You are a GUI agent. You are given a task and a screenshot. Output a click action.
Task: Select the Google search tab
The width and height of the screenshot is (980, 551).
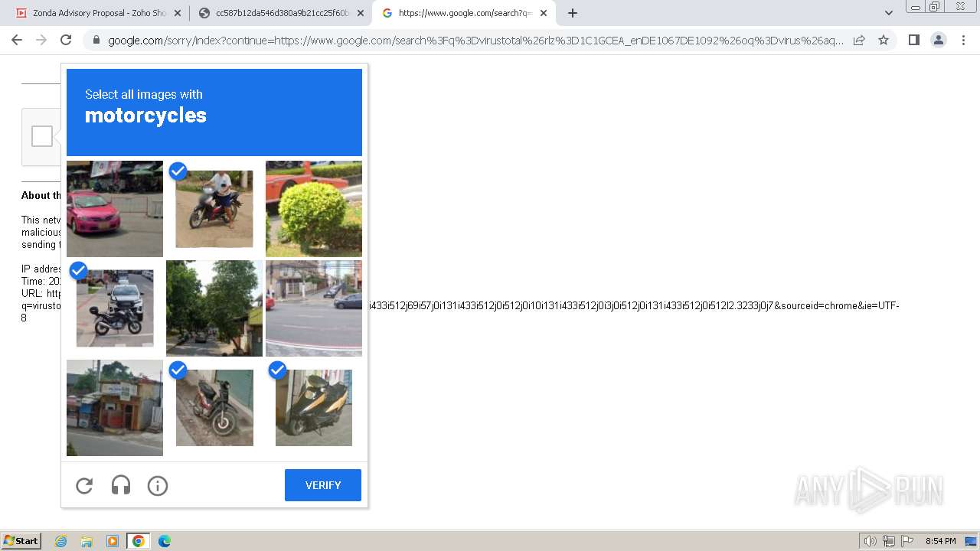(464, 13)
